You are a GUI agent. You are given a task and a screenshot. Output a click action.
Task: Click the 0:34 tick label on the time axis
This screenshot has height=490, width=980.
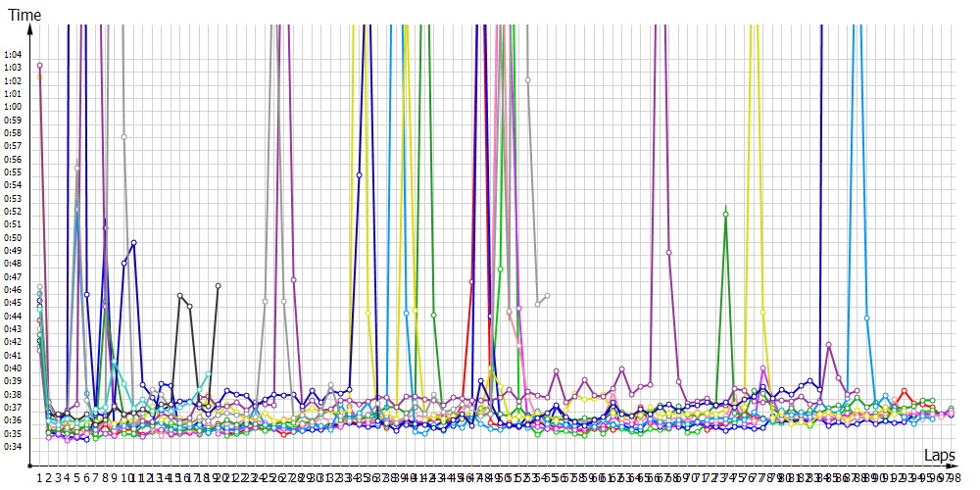tap(13, 447)
